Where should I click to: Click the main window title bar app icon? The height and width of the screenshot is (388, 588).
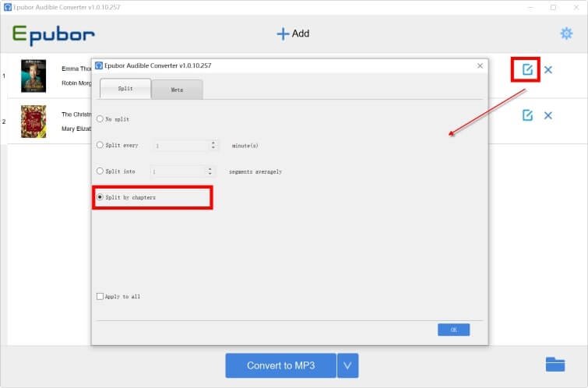point(8,7)
